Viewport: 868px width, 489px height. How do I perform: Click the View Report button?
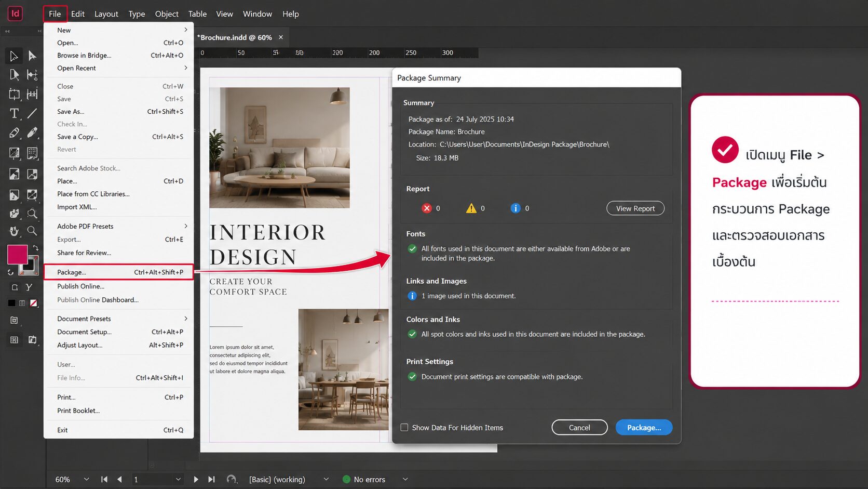pos(635,208)
